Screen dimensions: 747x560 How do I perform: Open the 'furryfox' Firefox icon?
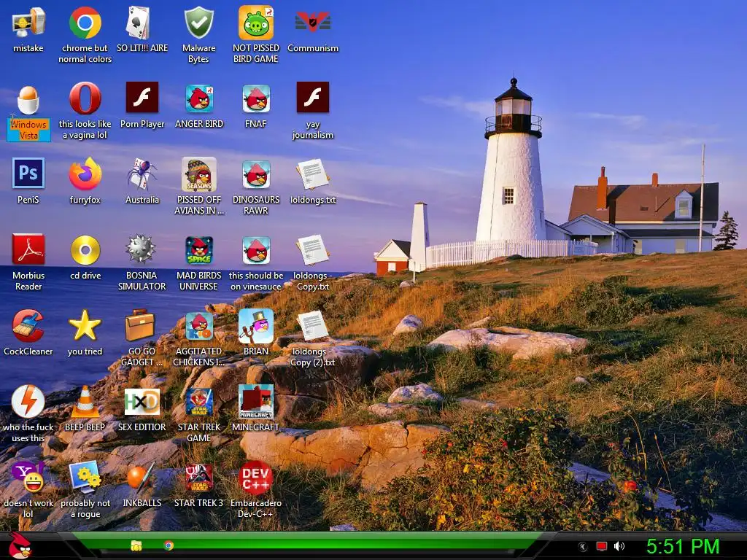85,174
